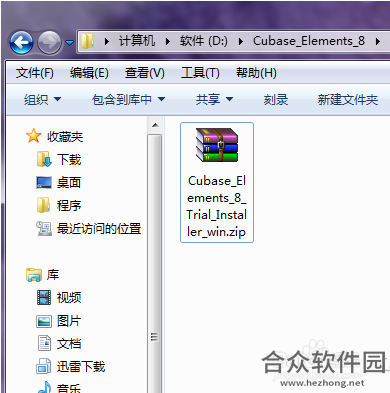Screen dimensions: 390x393
Task: Click the 桌面 desktop icon
Action: click(44, 182)
